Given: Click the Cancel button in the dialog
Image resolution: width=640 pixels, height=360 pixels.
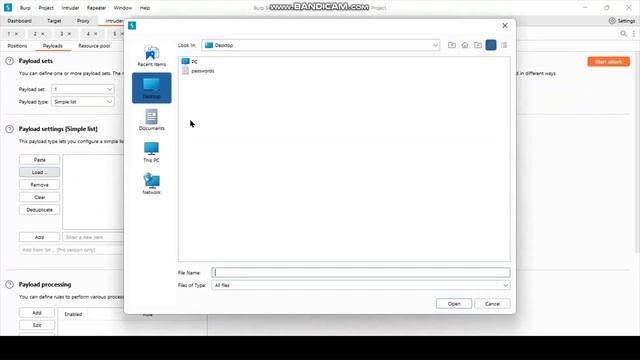Looking at the screenshot, I should click(492, 304).
